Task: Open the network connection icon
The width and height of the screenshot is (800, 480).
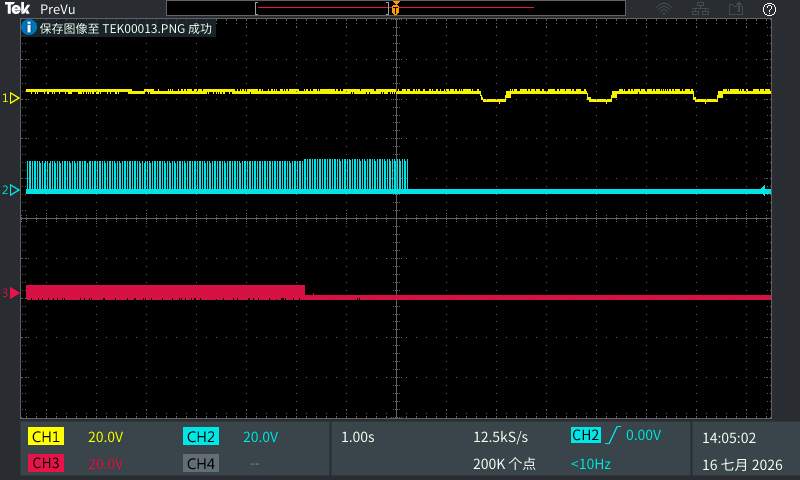Action: click(x=700, y=9)
